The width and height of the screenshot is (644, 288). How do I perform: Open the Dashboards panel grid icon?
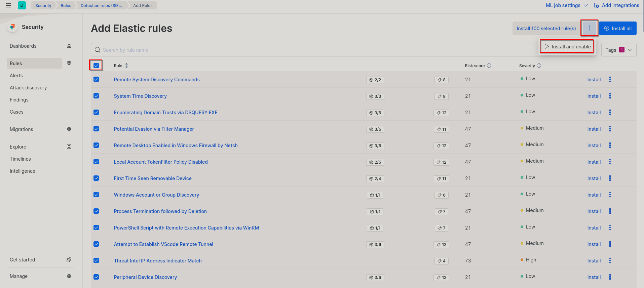pos(69,46)
